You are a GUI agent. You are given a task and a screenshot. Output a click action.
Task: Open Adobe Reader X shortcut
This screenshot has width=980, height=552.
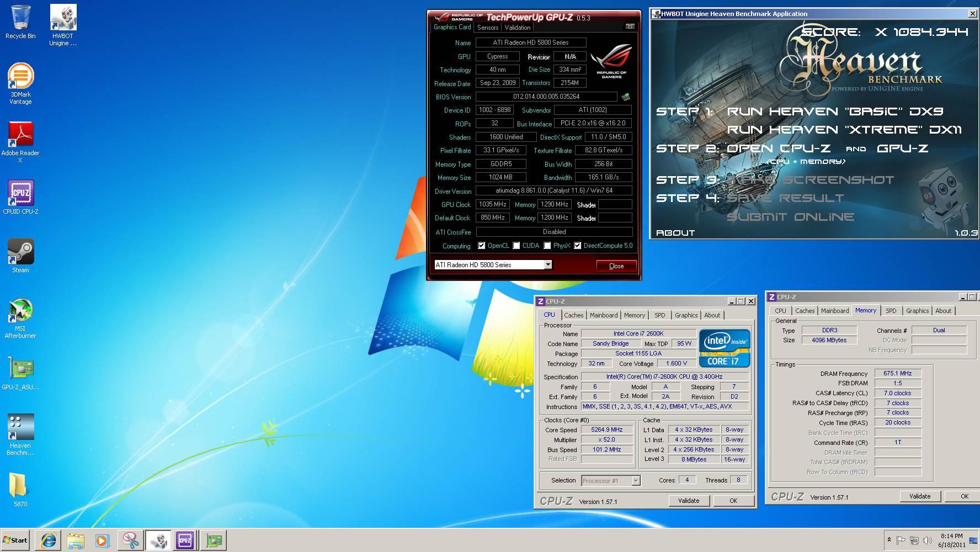click(20, 142)
